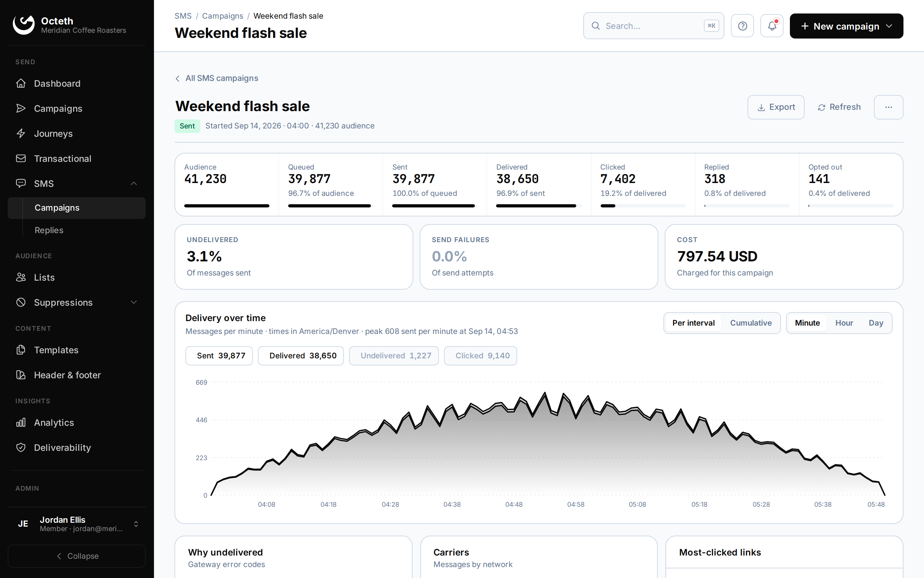Click the Deliverability shield icon
The image size is (924, 578).
(21, 448)
